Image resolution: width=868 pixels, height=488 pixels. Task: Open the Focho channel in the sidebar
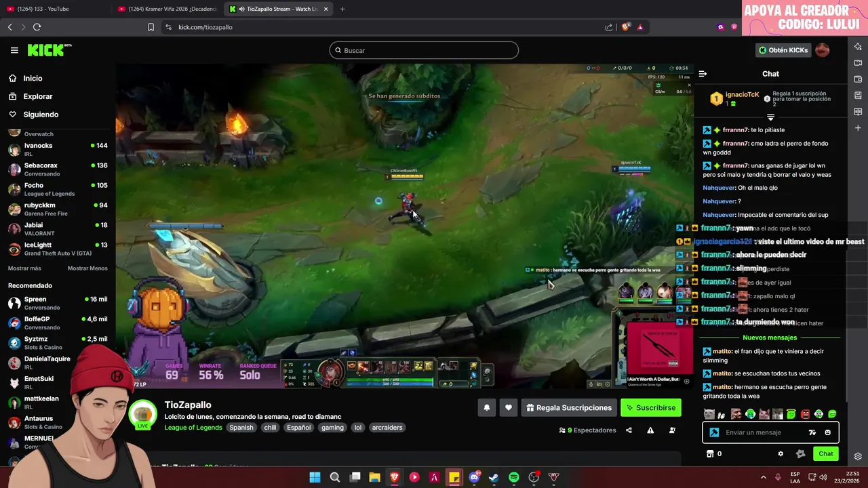[58, 189]
